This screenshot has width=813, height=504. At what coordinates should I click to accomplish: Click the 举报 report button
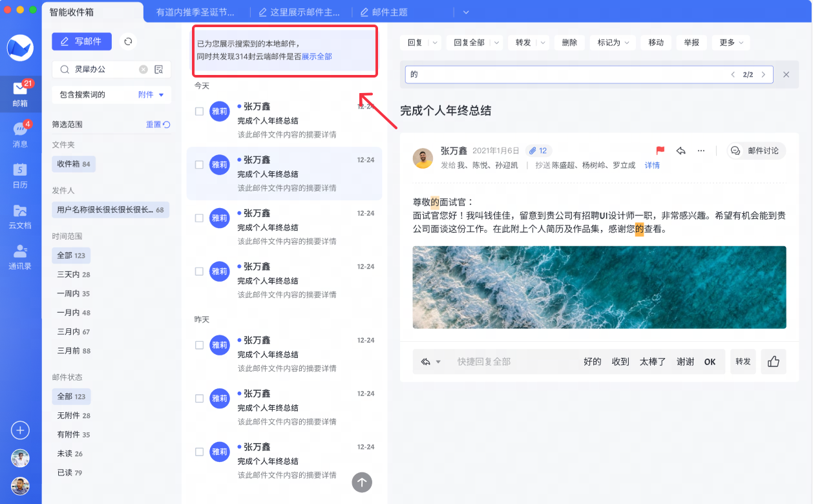692,43
